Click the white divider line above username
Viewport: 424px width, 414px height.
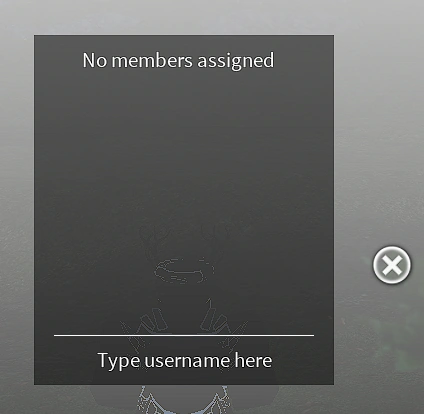(184, 335)
